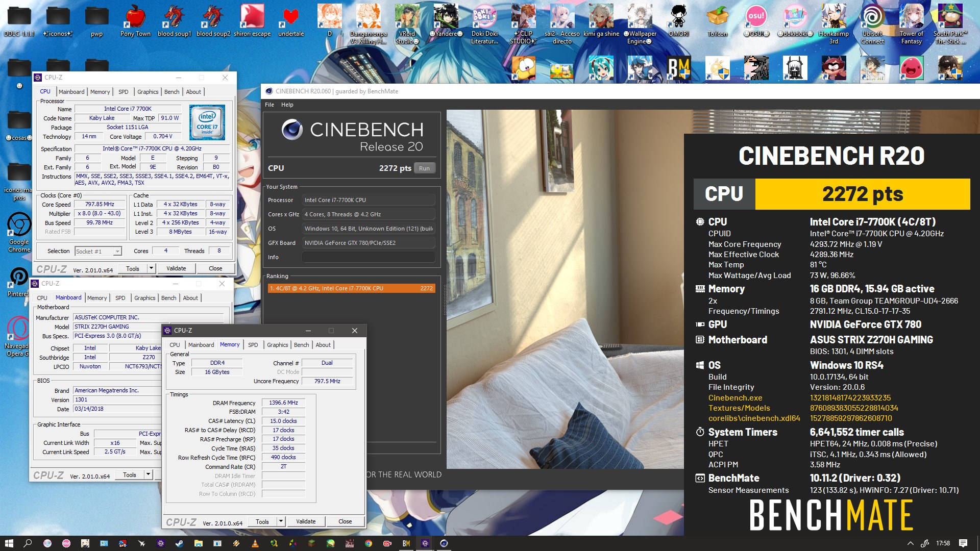Click Close button in front memory CPU-Z window
This screenshot has height=551, width=980.
[345, 521]
